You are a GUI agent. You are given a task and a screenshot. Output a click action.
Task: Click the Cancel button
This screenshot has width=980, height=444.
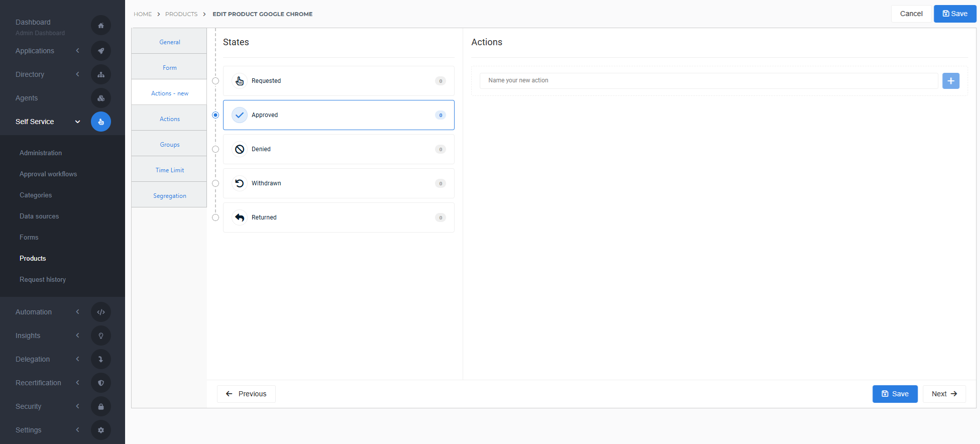point(911,14)
